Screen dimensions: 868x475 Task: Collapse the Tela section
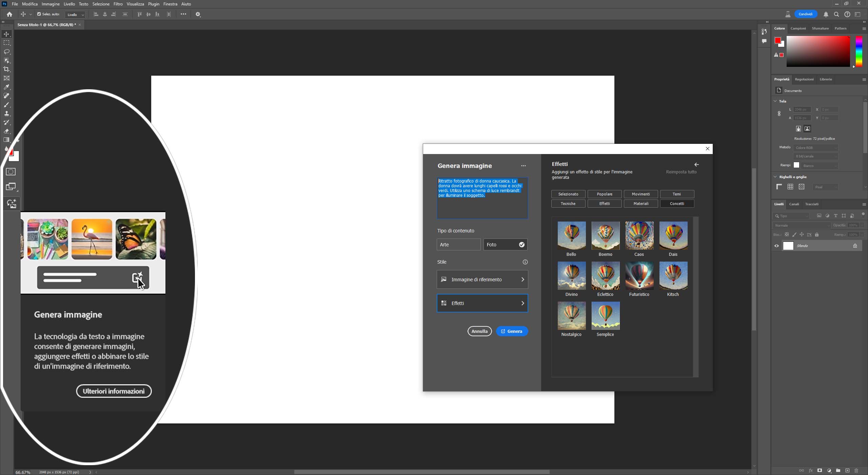[775, 101]
